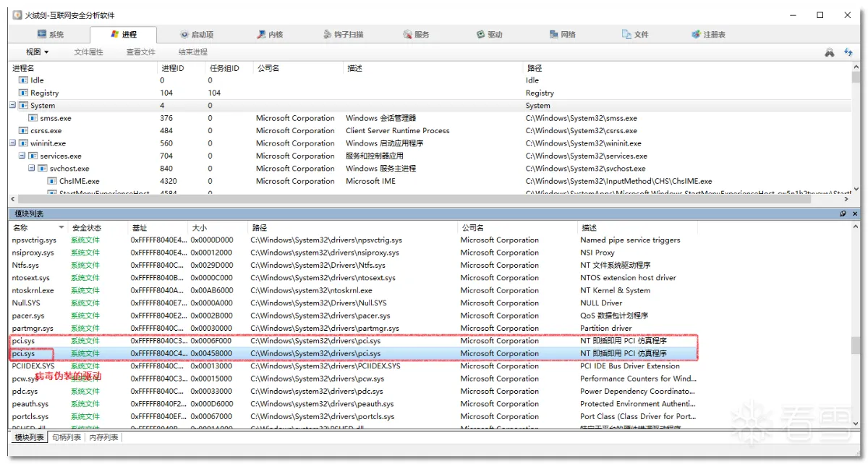Image resolution: width=868 pixels, height=464 pixels.
Task: Click the 文件属性 button
Action: 88,52
